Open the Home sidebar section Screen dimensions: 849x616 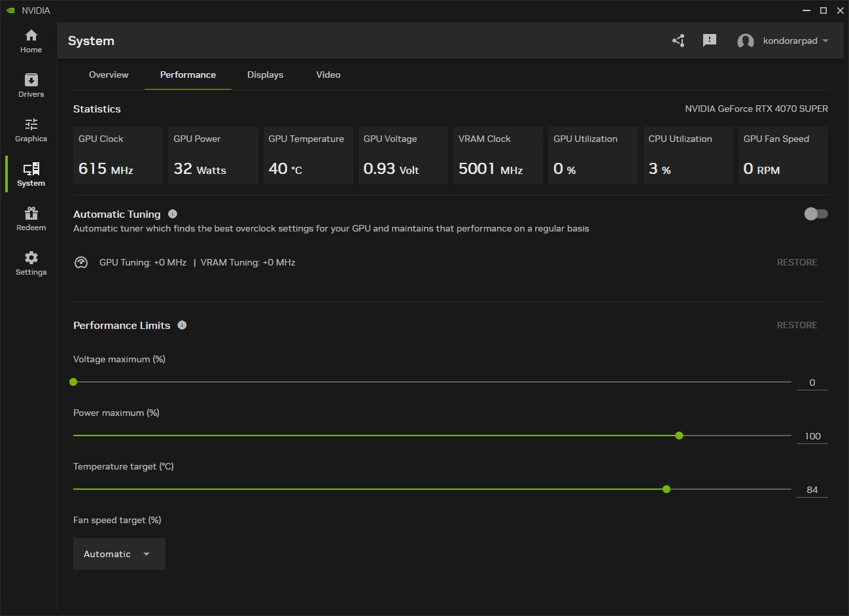pos(31,41)
